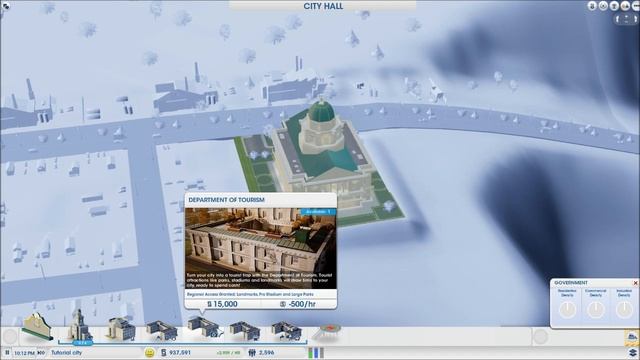This screenshot has height=360, width=640.
Task: Open the budget via simoleon balance 937,591
Action: click(x=176, y=352)
